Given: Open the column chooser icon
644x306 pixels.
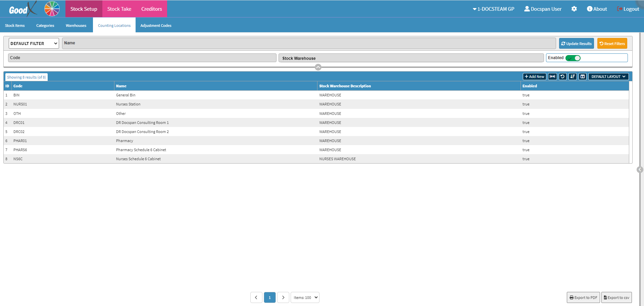Looking at the screenshot, I should point(583,77).
